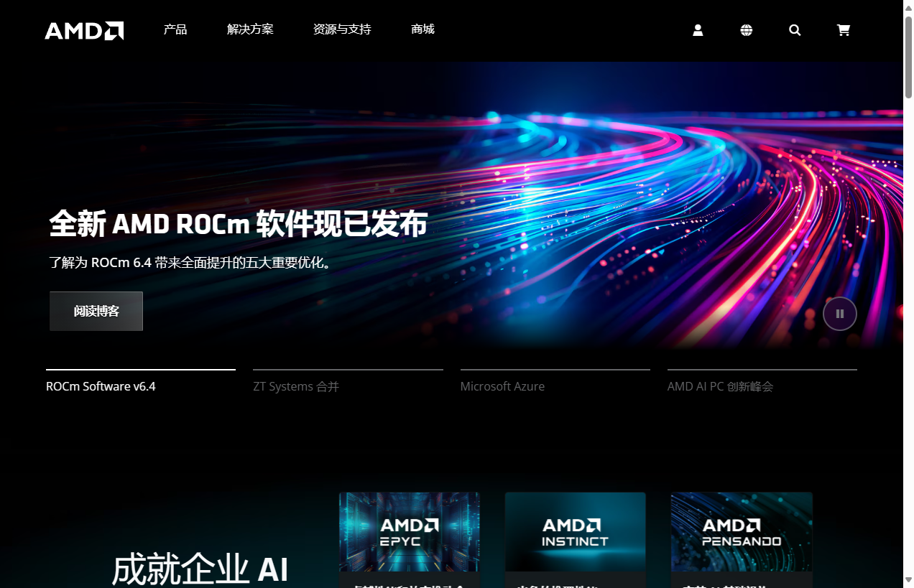Click the AMD logo
This screenshot has width=914, height=588.
(84, 30)
